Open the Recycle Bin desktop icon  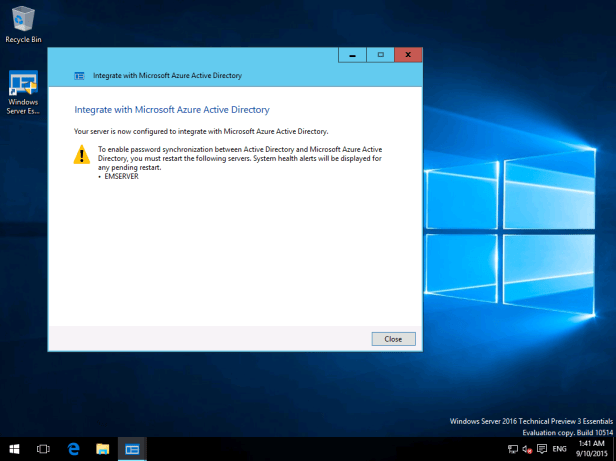tap(23, 20)
